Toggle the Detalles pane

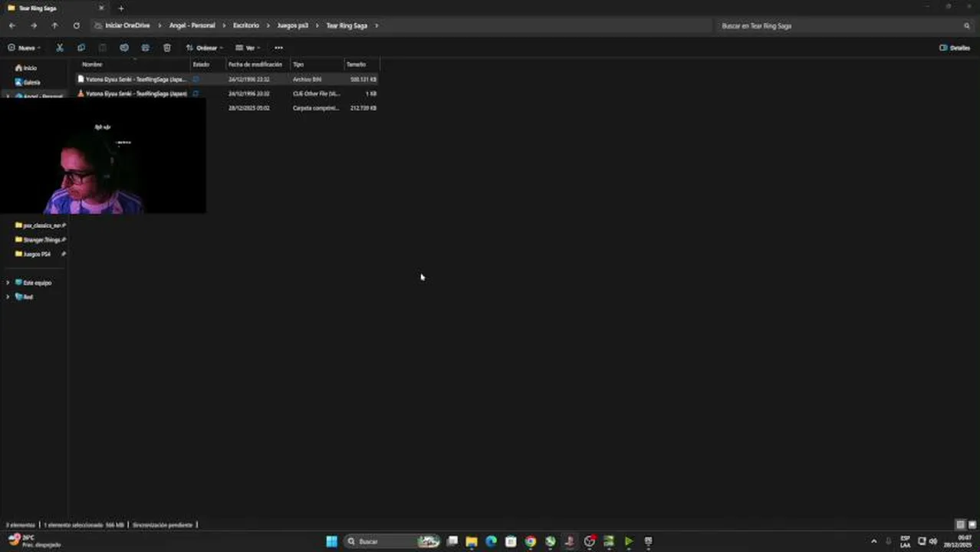tap(955, 48)
